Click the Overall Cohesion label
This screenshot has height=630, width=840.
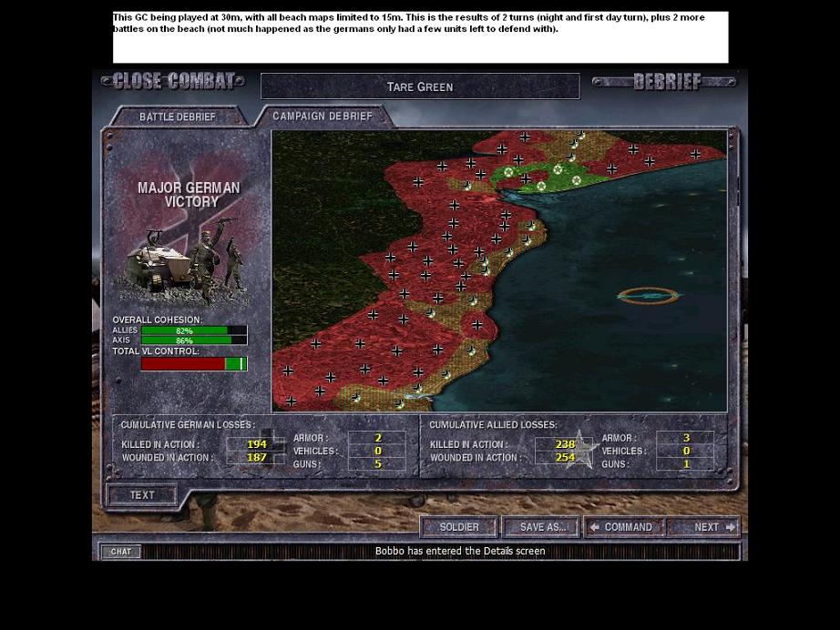(157, 320)
